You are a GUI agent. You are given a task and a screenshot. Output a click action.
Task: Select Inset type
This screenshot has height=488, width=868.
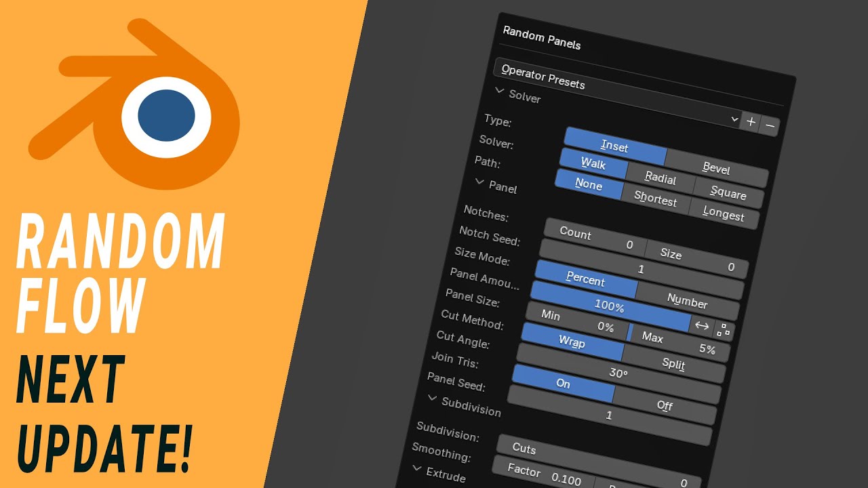pos(615,146)
